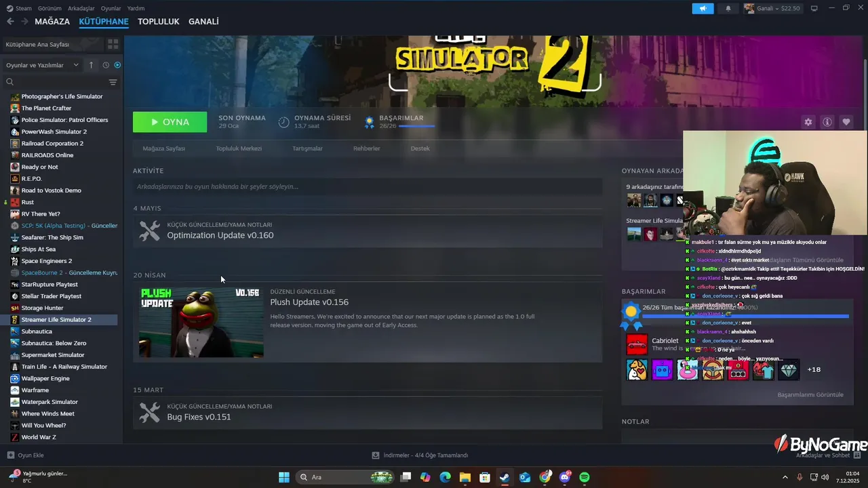Open the Mağaza Sayfası link
The image size is (868, 488).
163,148
